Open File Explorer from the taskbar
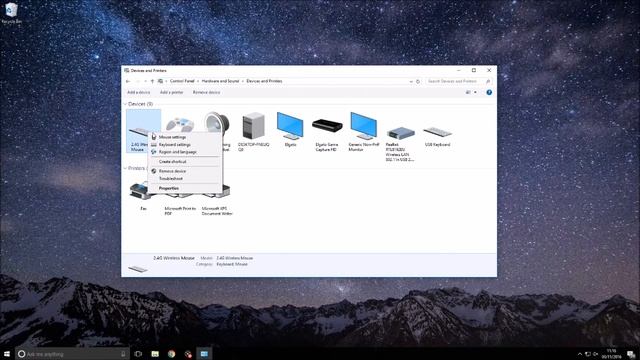This screenshot has height=360, width=640. 155,353
